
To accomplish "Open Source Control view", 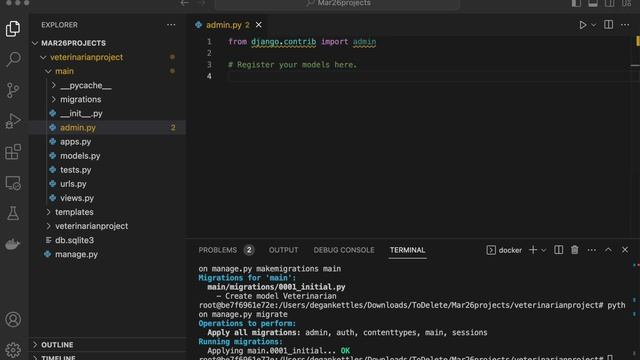I will 13,90.
